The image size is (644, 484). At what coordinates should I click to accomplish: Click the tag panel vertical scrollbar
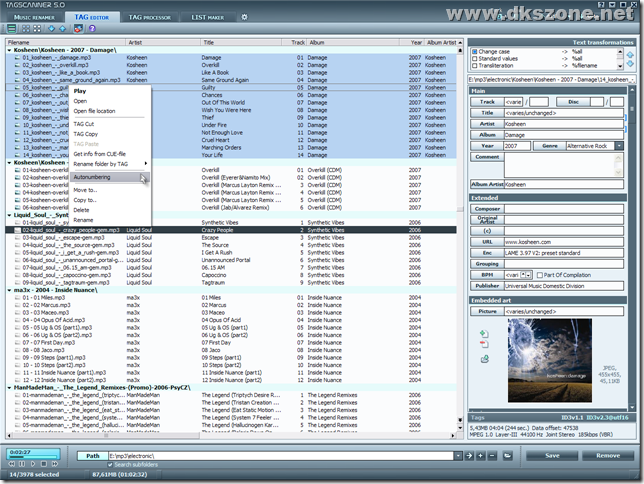click(631, 247)
